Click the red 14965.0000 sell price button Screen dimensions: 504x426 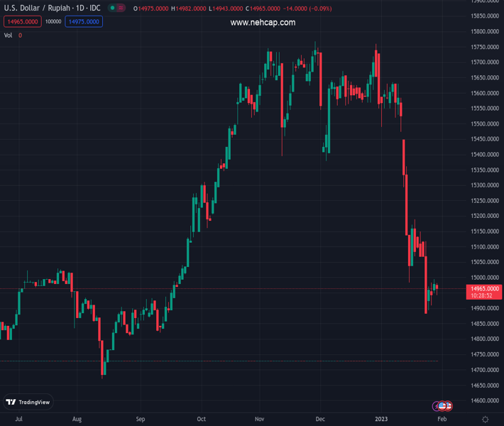pyautogui.click(x=23, y=21)
